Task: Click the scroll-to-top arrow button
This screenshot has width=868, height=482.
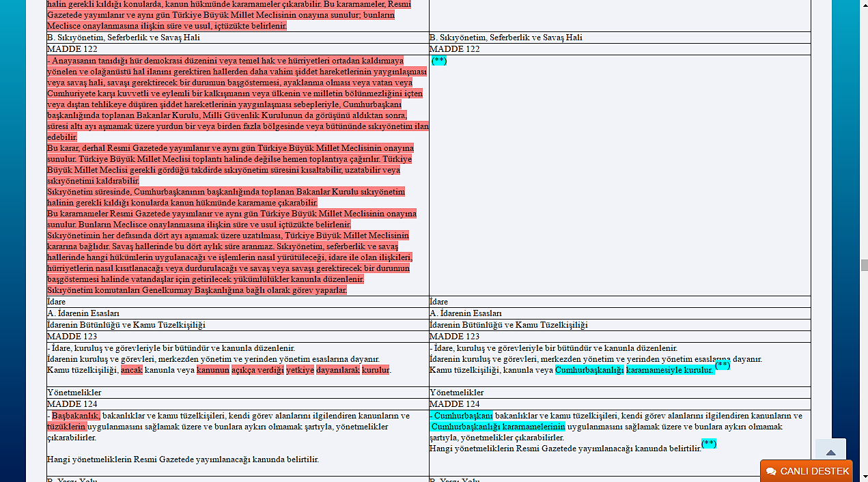Action: tap(830, 452)
